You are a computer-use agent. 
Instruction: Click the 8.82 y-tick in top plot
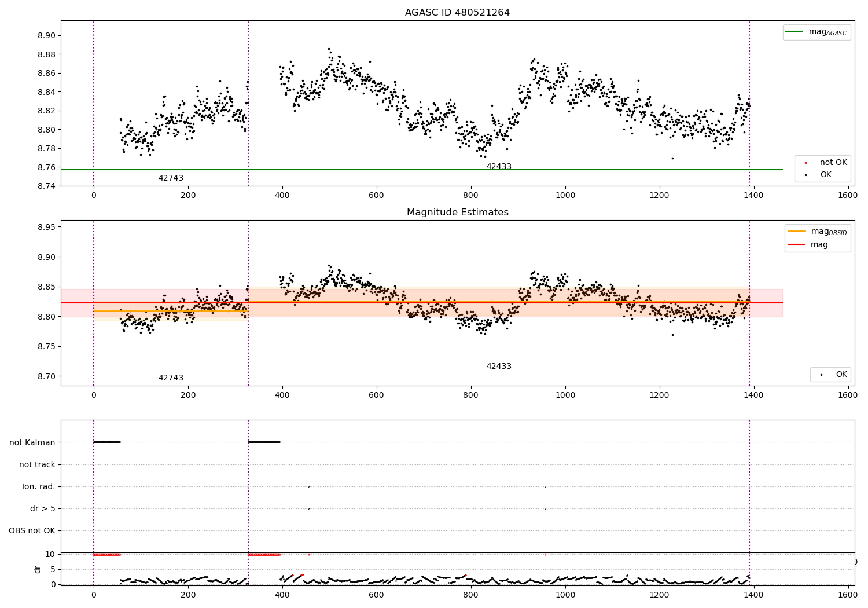click(x=46, y=111)
